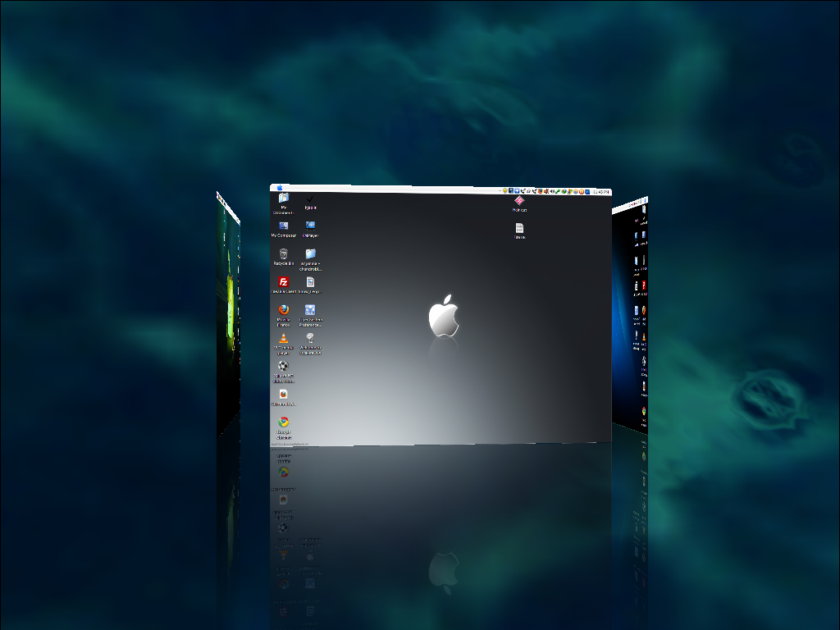Switch to the right cube desktop face
840x630 pixels.
pyautogui.click(x=630, y=316)
